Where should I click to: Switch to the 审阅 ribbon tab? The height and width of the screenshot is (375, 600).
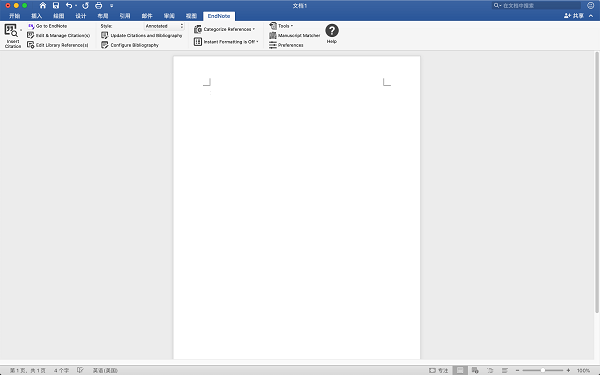[169, 16]
